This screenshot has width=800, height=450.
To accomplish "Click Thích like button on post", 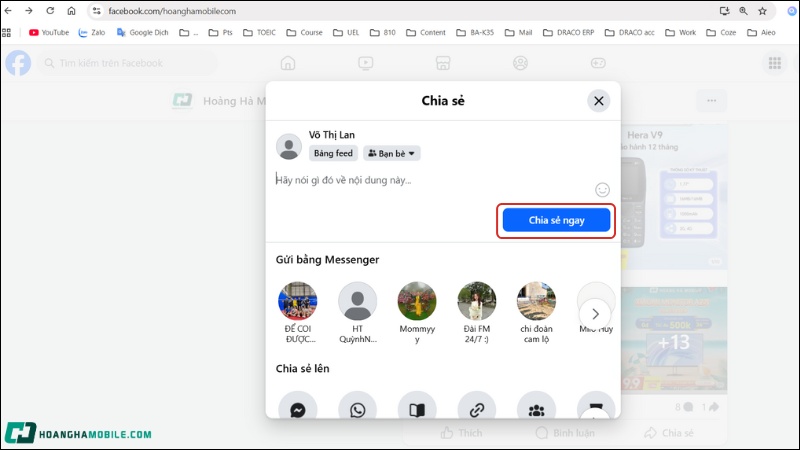I will 461,433.
